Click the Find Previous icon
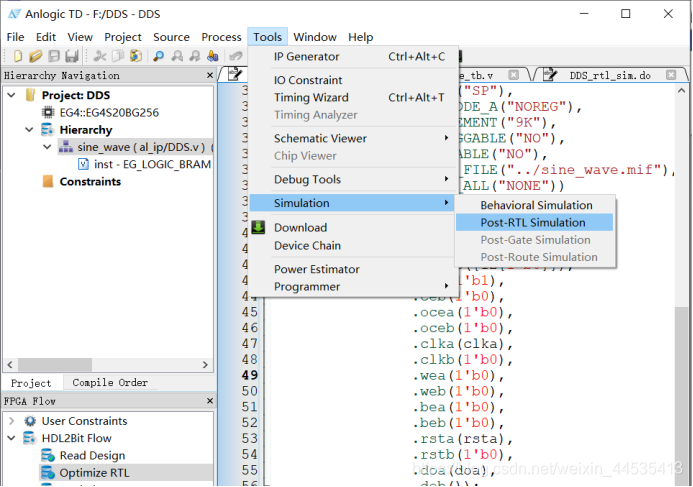 (177, 56)
